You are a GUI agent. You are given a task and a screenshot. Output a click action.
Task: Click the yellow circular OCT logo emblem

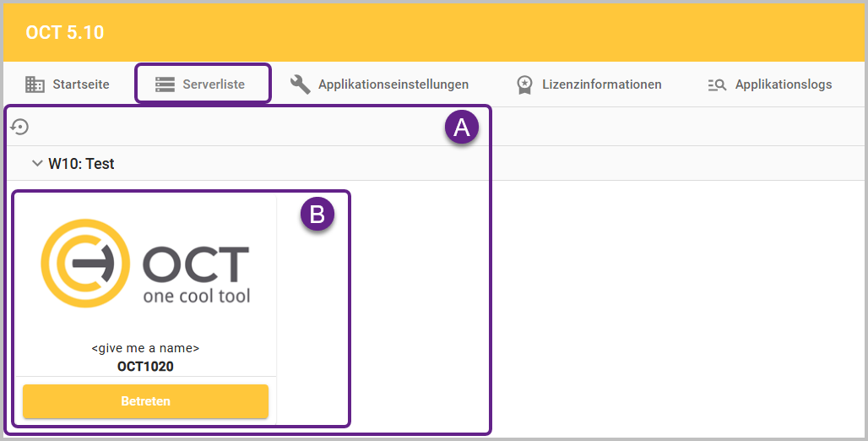pyautogui.click(x=85, y=263)
